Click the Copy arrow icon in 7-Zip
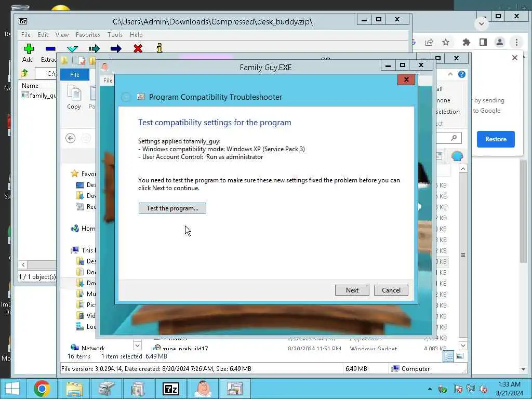 point(94,49)
